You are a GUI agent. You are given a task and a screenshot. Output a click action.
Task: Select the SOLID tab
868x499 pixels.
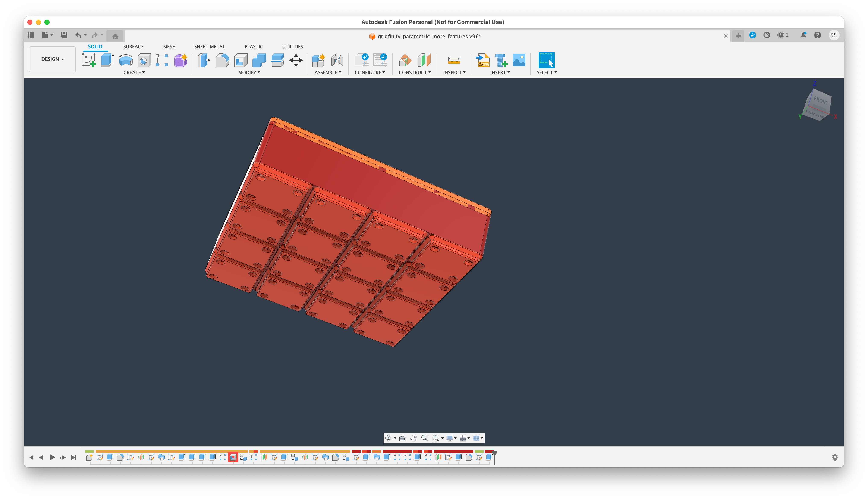(x=95, y=47)
